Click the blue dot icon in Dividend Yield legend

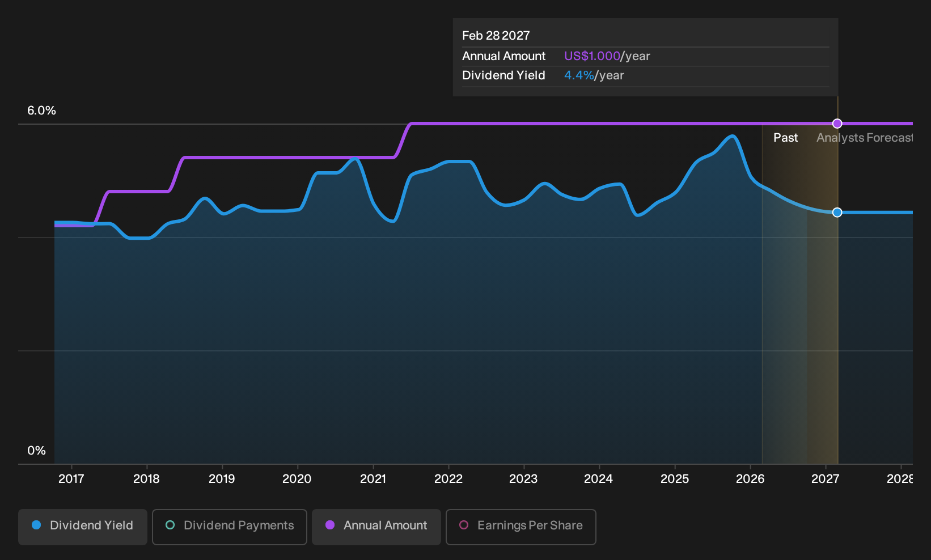coord(36,525)
